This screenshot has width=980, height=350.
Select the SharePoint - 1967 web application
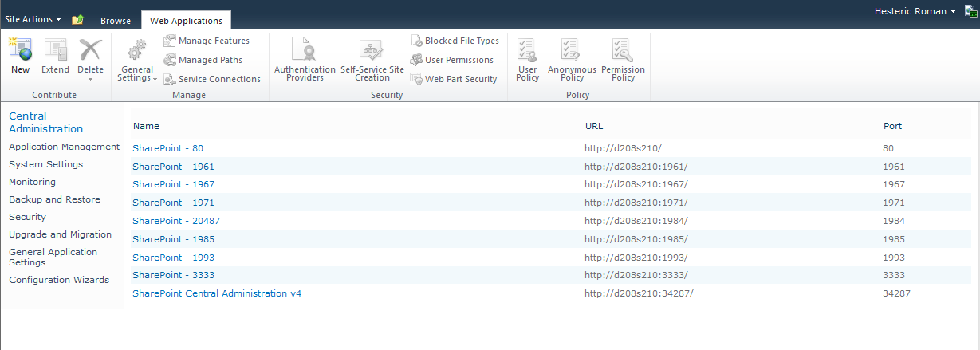point(173,184)
